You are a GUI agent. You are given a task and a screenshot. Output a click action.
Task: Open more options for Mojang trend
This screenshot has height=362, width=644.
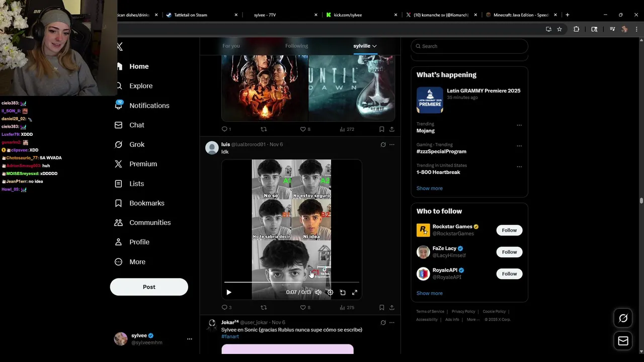[x=519, y=125]
